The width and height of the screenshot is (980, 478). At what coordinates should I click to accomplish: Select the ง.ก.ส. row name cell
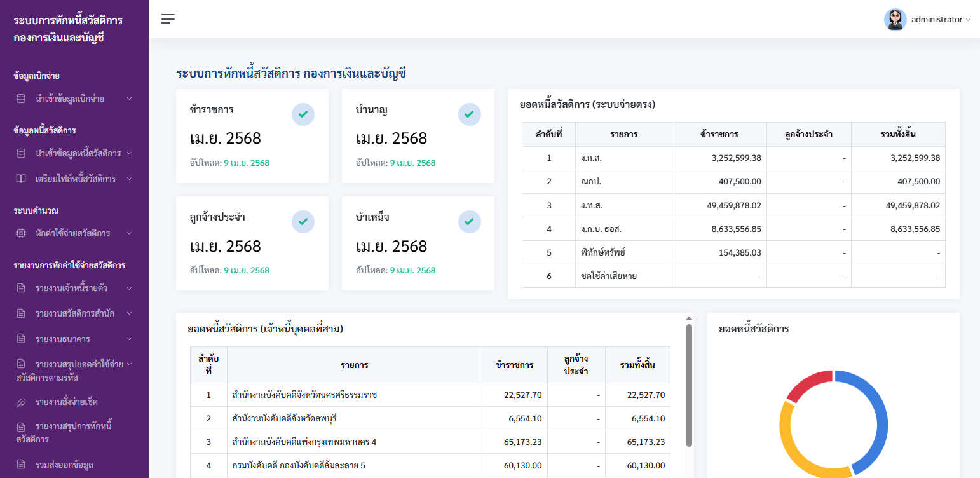click(623, 158)
